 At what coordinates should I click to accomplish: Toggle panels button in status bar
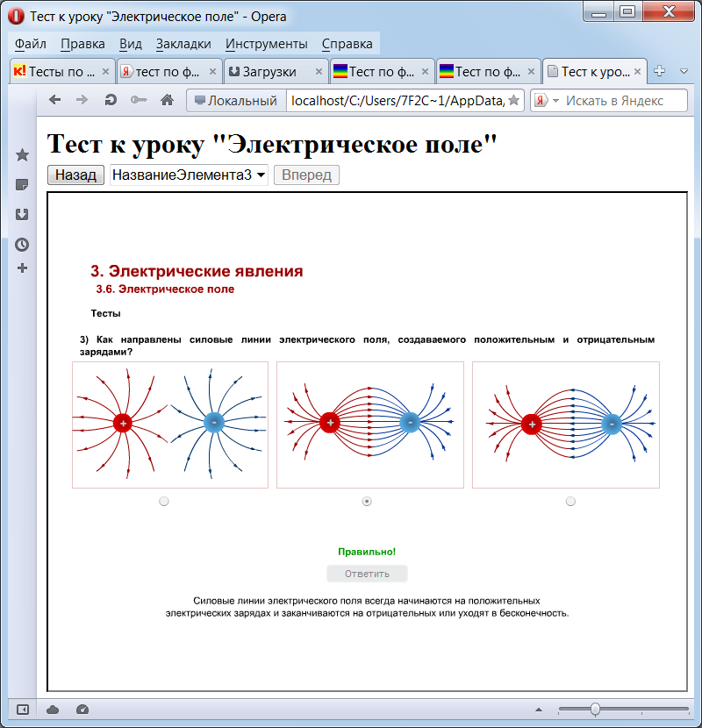pyautogui.click(x=23, y=710)
